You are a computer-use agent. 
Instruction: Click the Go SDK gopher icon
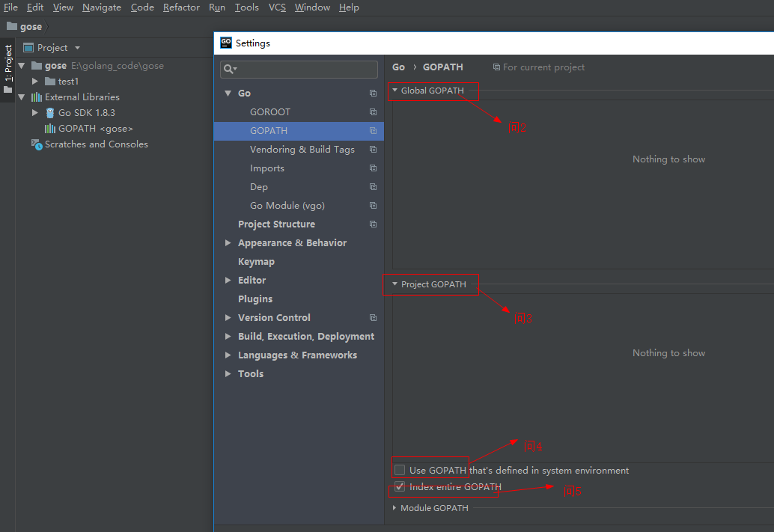pos(50,113)
